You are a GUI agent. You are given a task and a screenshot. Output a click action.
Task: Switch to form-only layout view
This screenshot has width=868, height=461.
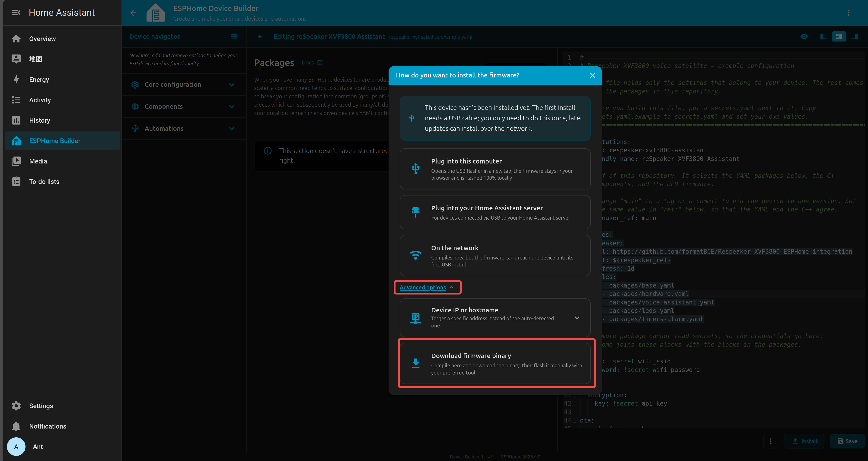(824, 36)
